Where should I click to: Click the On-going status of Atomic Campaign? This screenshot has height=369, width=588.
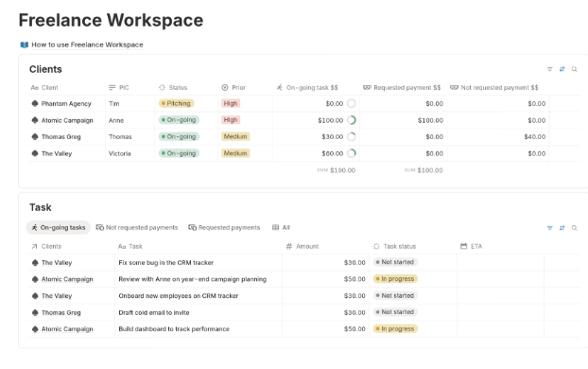(x=179, y=120)
